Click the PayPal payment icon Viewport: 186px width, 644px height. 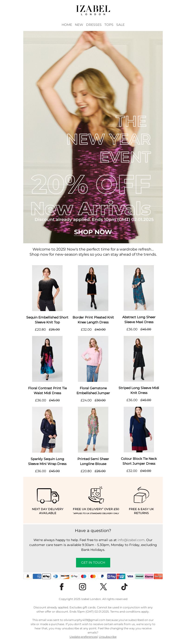click(x=102, y=576)
